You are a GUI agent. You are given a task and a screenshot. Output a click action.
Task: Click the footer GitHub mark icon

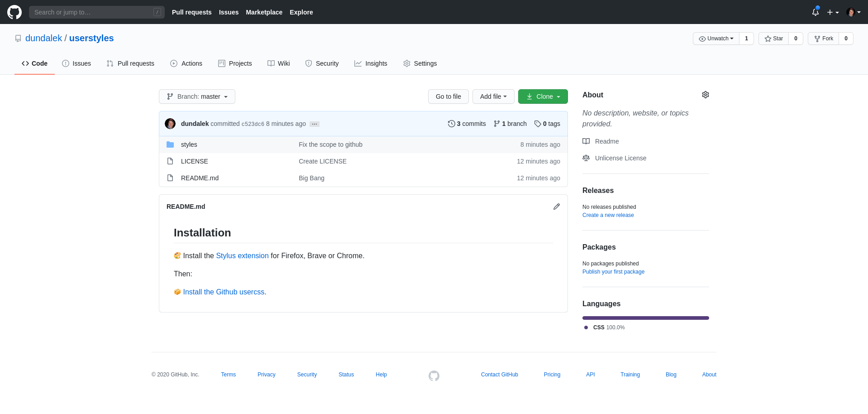(x=434, y=376)
